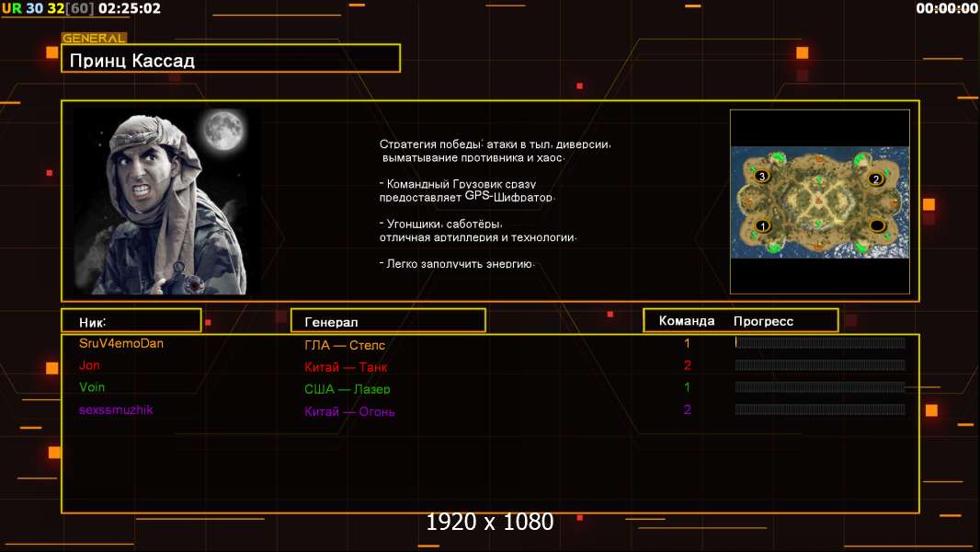Screen dimensions: 980x552
Task: Click the Принц Кассад title field
Action: tap(231, 59)
